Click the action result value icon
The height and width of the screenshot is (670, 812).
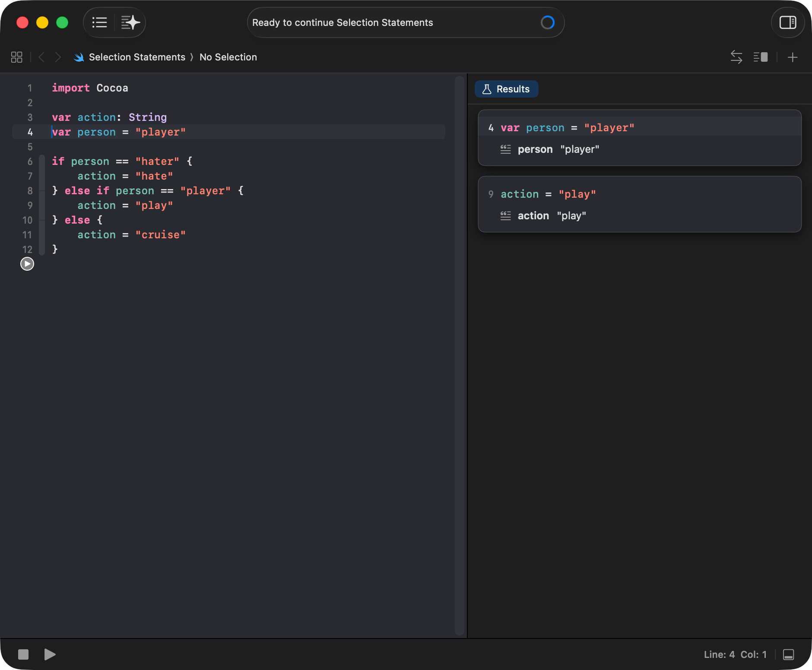click(505, 216)
